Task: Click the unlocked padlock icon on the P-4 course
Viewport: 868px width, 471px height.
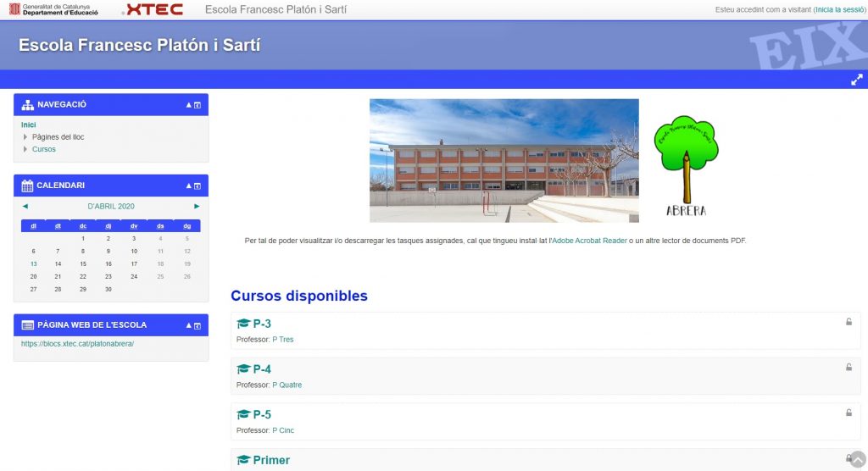Action: [848, 367]
